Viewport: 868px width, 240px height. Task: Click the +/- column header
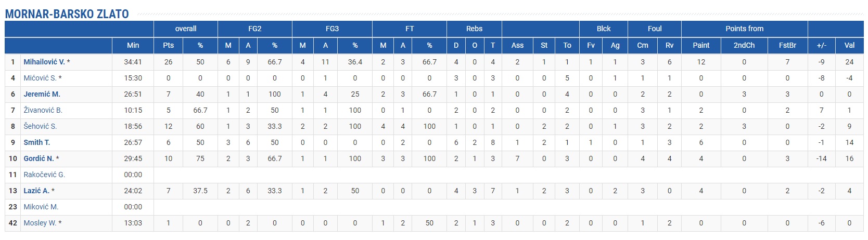point(821,45)
